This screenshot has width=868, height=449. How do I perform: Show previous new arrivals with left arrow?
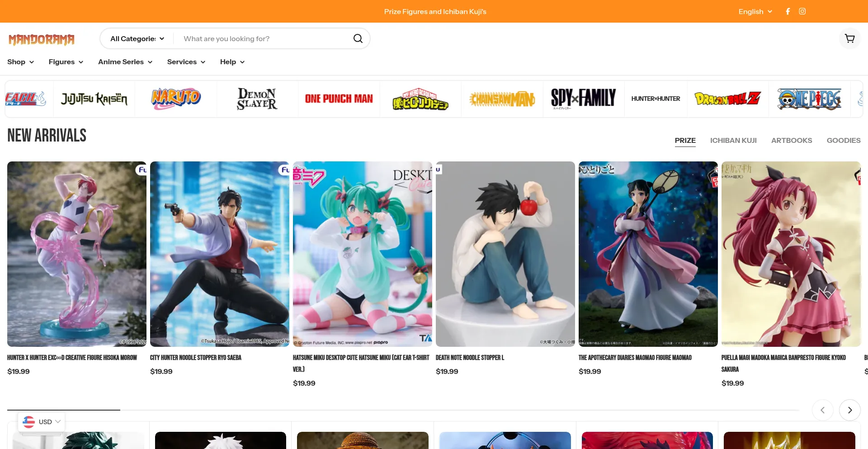click(x=823, y=410)
